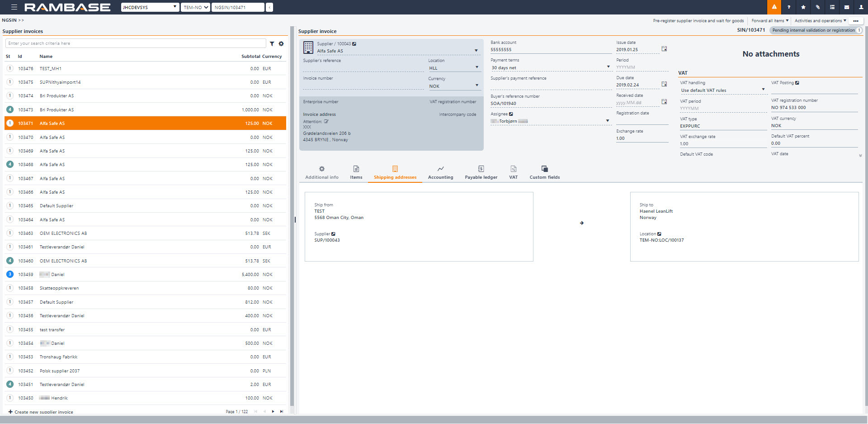Open the user profile icon
Image resolution: width=868 pixels, height=424 pixels.
click(x=860, y=7)
